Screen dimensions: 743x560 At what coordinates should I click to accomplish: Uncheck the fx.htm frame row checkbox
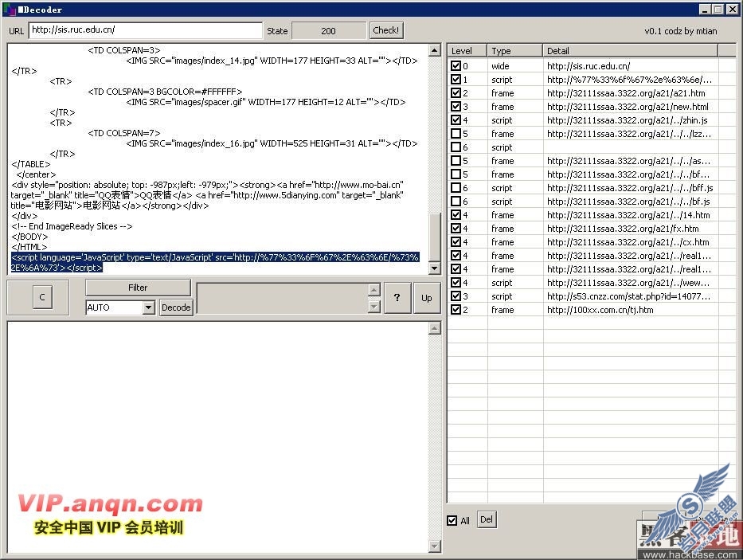point(456,229)
